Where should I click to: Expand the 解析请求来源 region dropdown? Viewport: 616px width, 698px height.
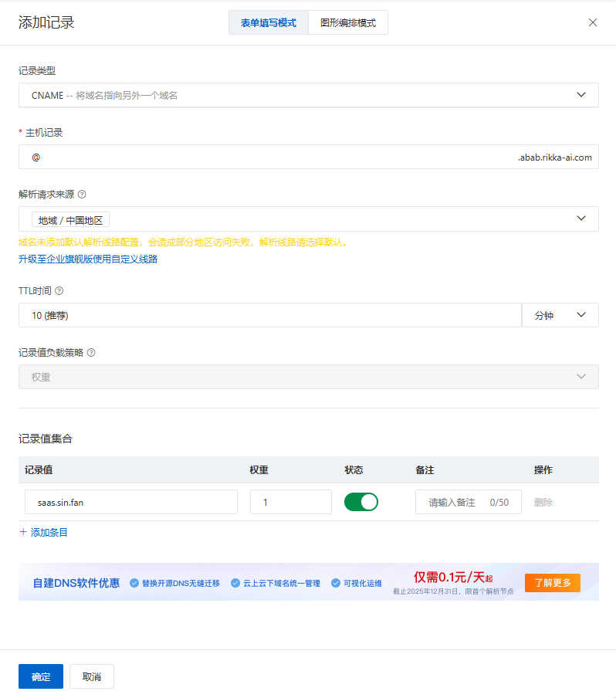(308, 219)
